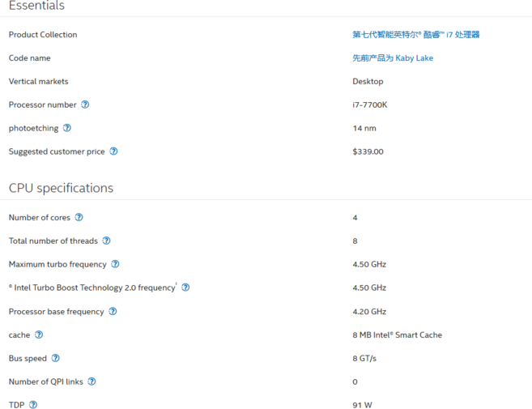This screenshot has width=532, height=409.
Task: Click the Number of cores value 4
Action: click(355, 218)
